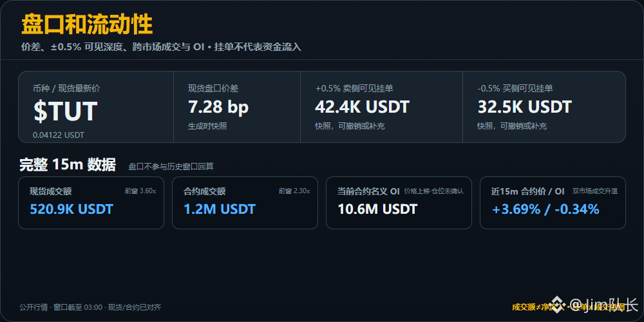
Task: Click the yellow 成交额≠净流入 disclaimer text
Action: [x=569, y=307]
